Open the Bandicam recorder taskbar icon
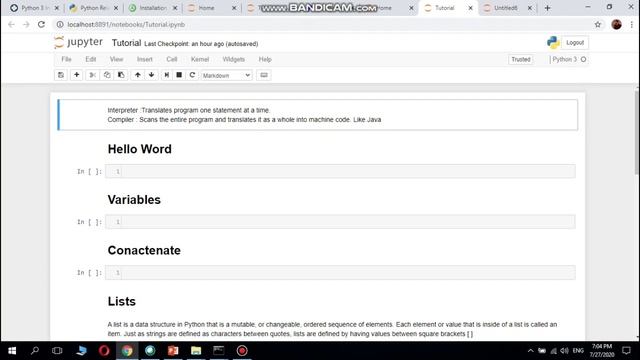This screenshot has height=360, width=640. point(242,351)
